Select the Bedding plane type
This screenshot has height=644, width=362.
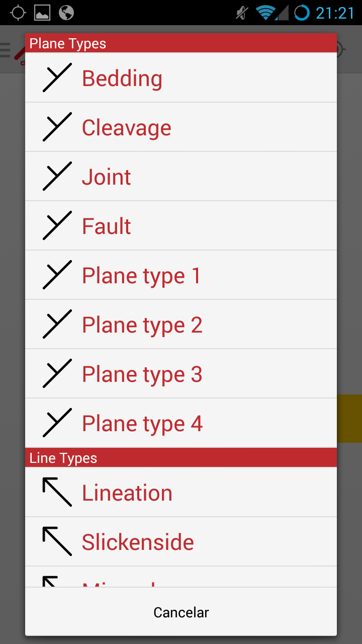[x=122, y=78]
